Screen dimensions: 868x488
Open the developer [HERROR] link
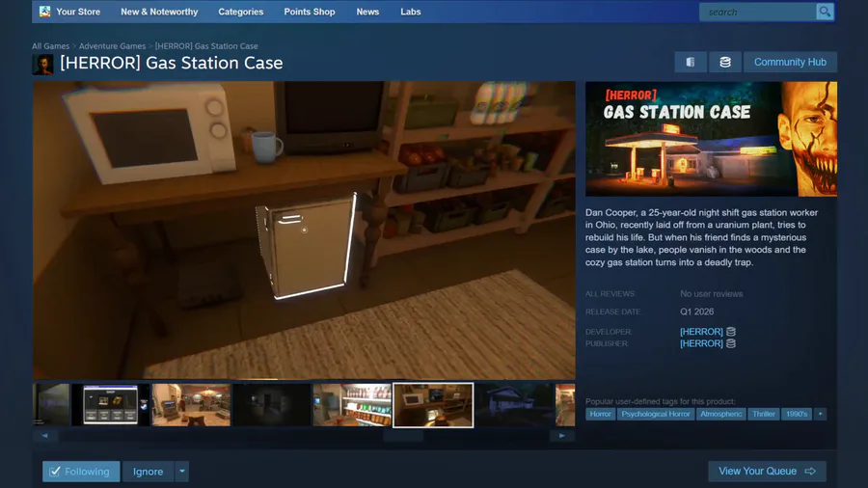tap(701, 332)
